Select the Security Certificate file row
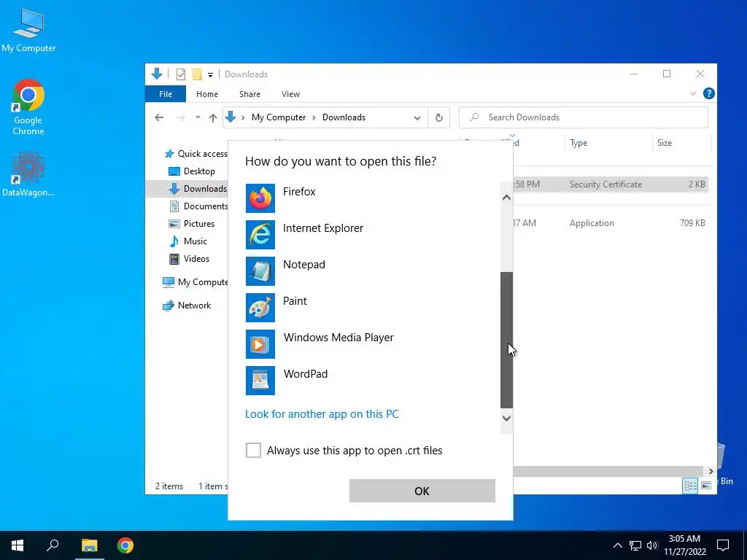 click(611, 184)
